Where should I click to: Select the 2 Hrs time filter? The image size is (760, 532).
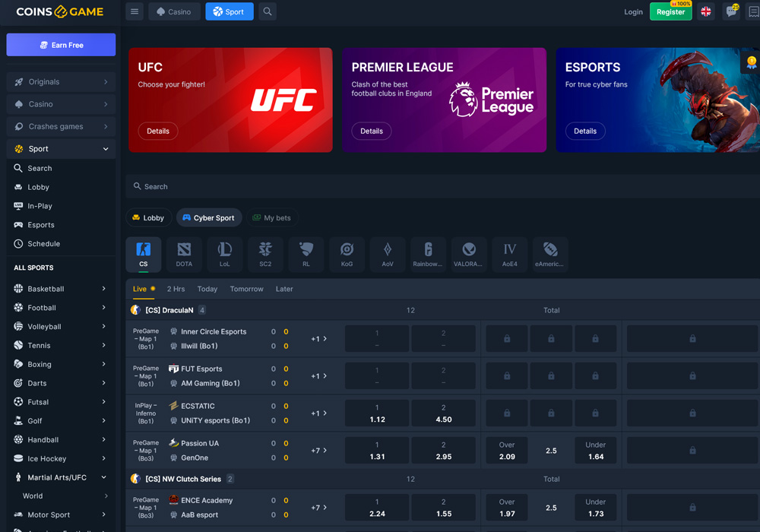[176, 289]
